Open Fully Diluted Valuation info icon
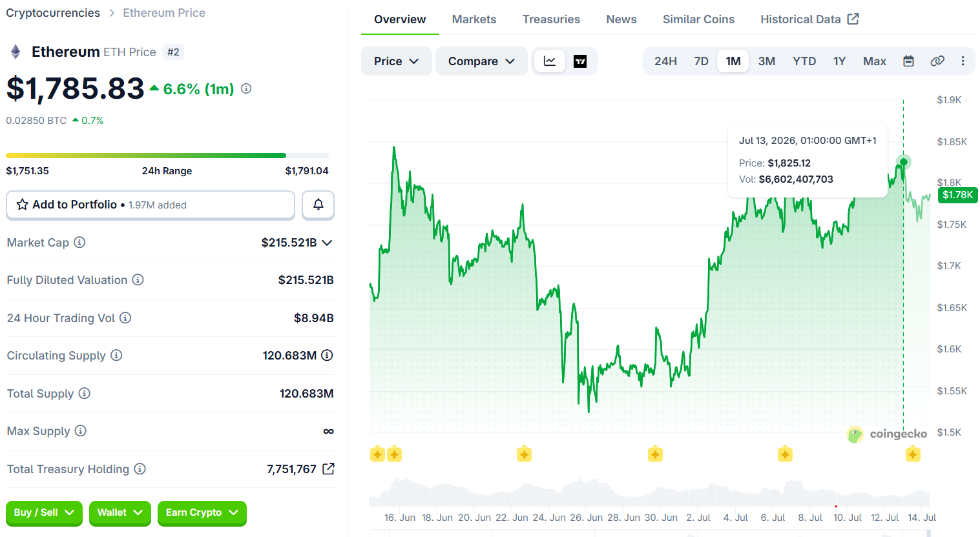Viewport: 980px width, 537px height. [x=138, y=279]
